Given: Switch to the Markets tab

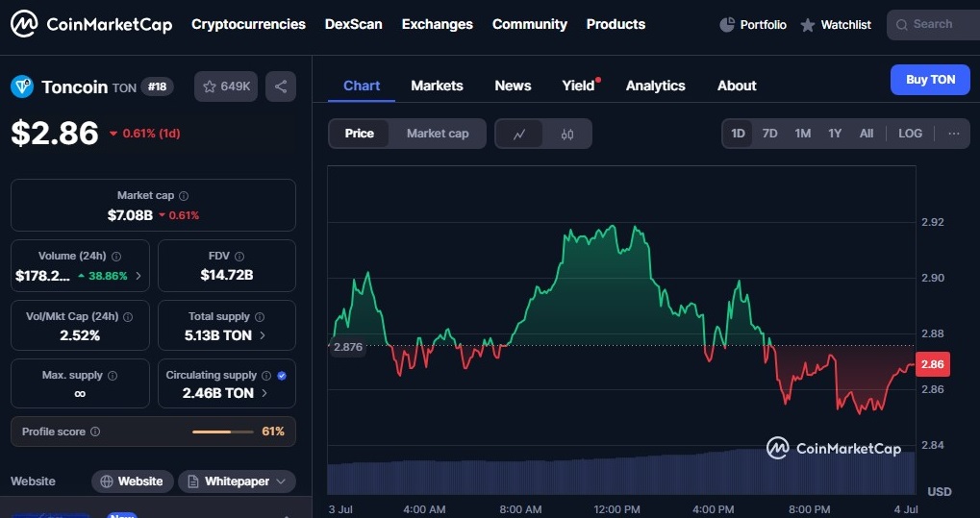Looking at the screenshot, I should click(x=437, y=86).
